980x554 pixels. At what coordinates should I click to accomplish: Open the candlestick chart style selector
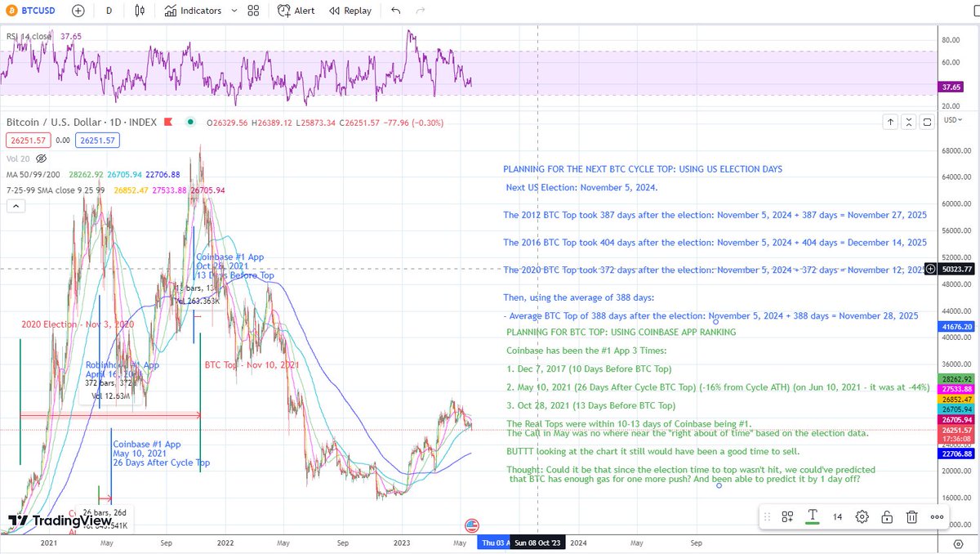[x=140, y=11]
